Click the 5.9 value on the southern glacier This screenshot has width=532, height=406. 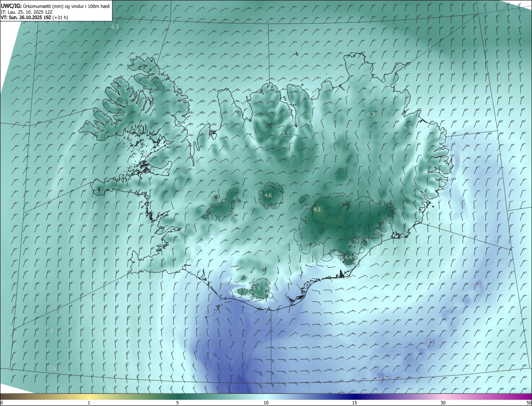(256, 288)
